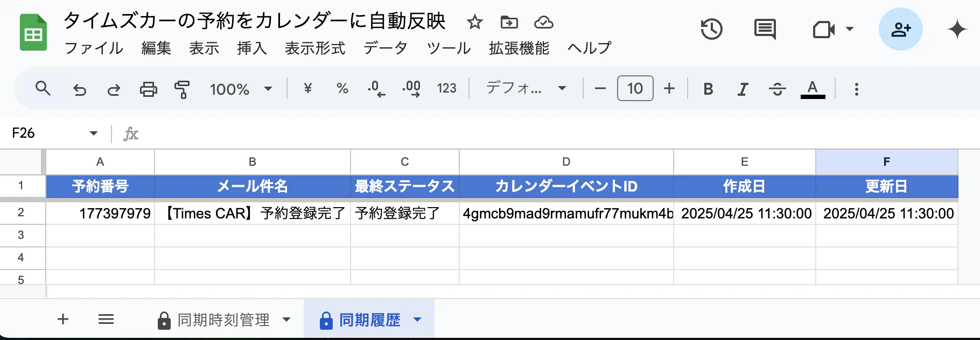Expand the Name box dropdown arrow

(x=94, y=133)
